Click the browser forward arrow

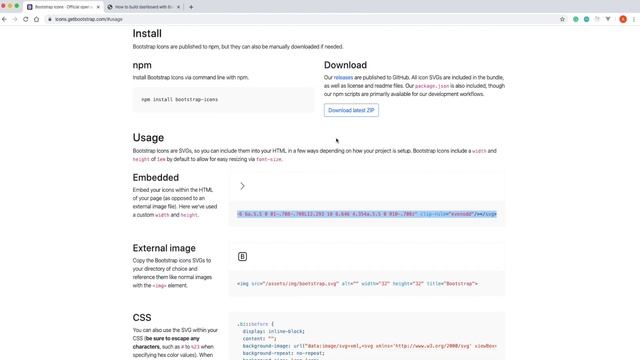point(15,19)
